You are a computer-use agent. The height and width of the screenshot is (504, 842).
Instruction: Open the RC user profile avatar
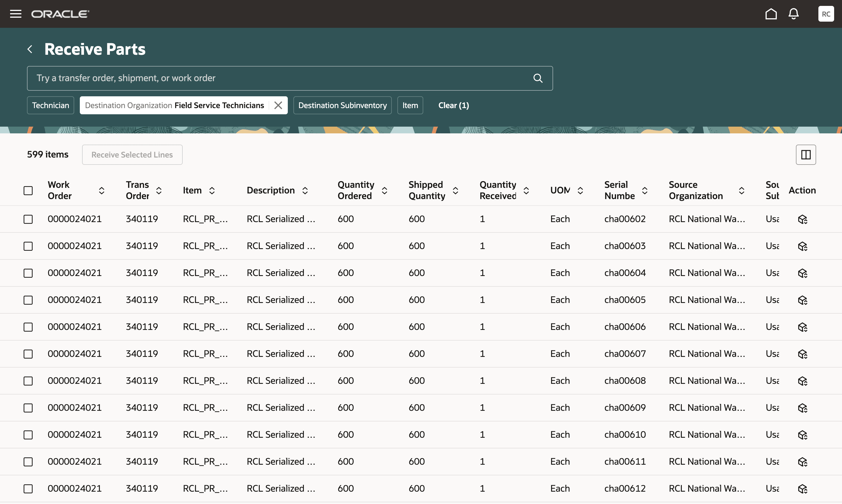826,14
